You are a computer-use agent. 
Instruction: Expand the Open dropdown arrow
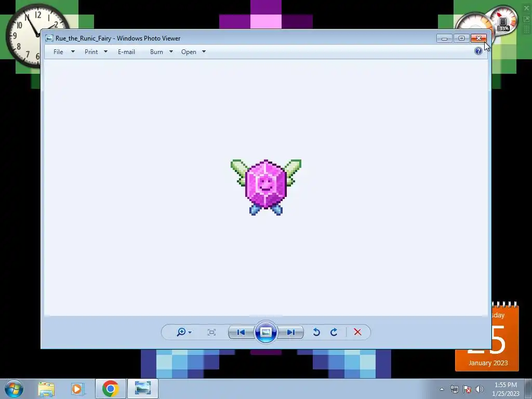tap(204, 51)
